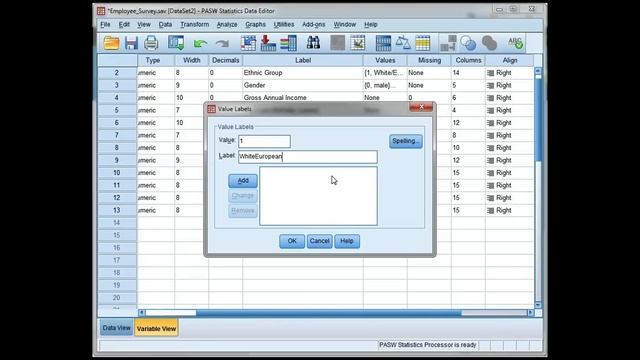
Task: Click the Cancel button in dialog
Action: point(319,241)
